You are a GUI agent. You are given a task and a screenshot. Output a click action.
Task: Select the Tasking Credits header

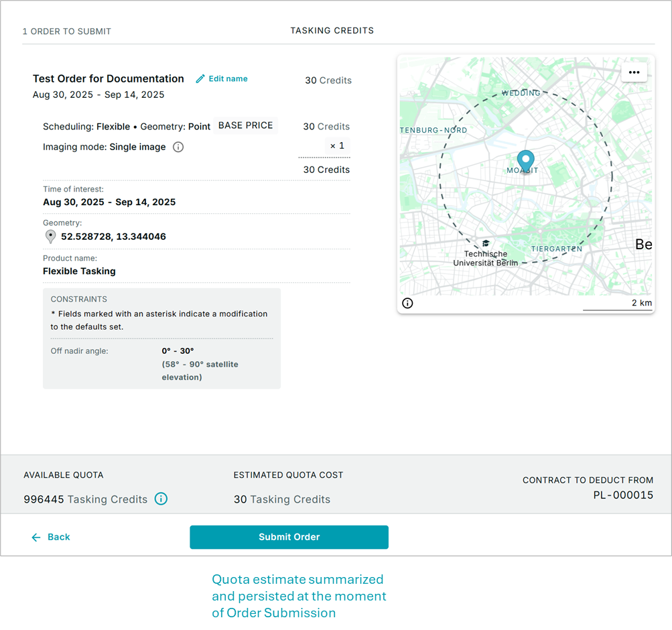coord(332,31)
